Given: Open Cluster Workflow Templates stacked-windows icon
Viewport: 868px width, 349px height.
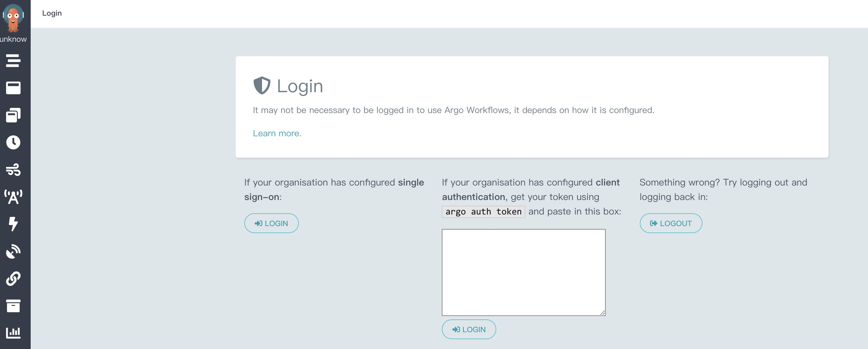Looking at the screenshot, I should 13,115.
